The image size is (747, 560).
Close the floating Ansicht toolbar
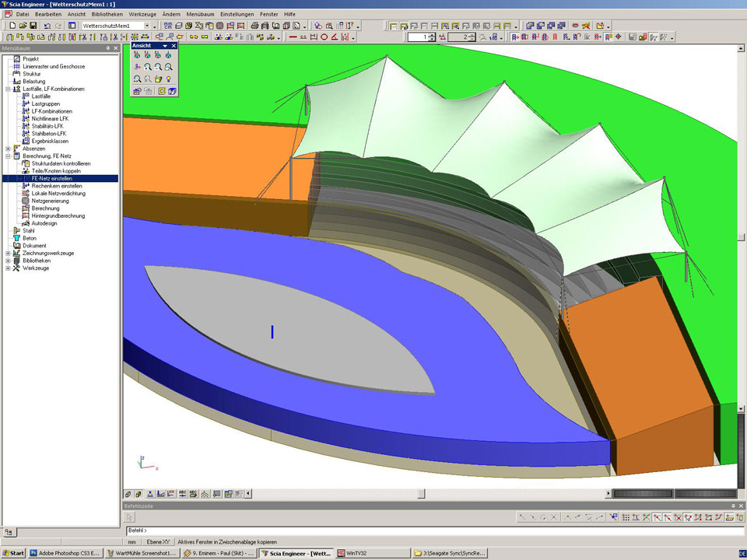(174, 46)
